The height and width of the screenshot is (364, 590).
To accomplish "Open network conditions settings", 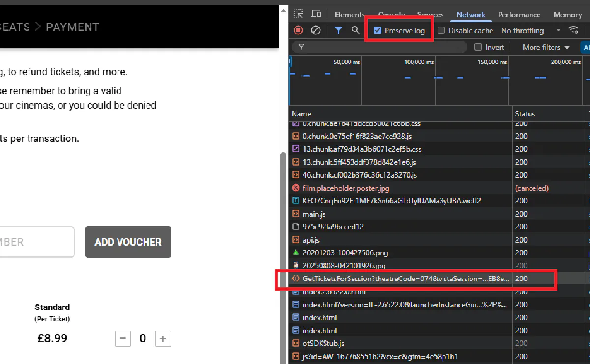I will (574, 30).
